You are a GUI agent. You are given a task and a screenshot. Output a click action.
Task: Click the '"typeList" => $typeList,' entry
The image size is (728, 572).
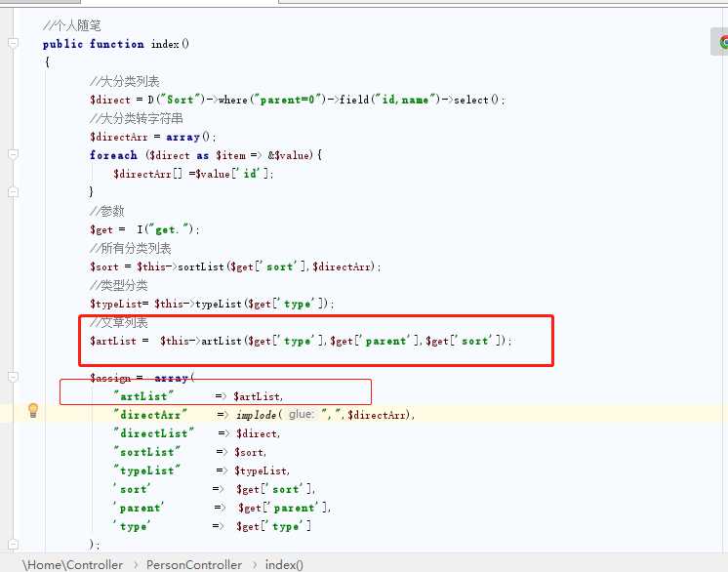(201, 470)
